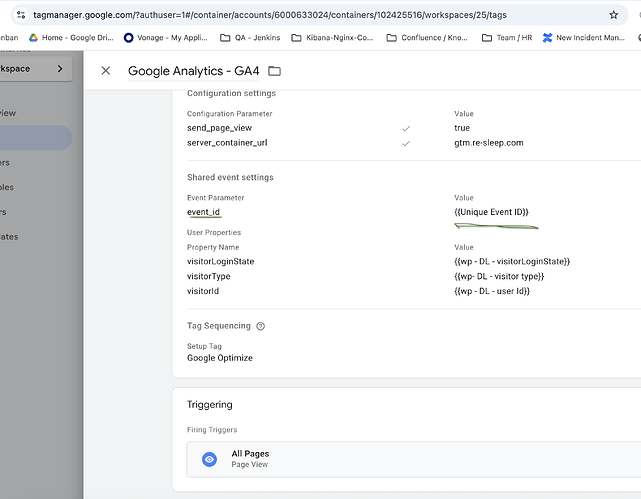641x499 pixels.
Task: Click the {{wp - DL - visitorLoginState}} value
Action: pyautogui.click(x=512, y=261)
